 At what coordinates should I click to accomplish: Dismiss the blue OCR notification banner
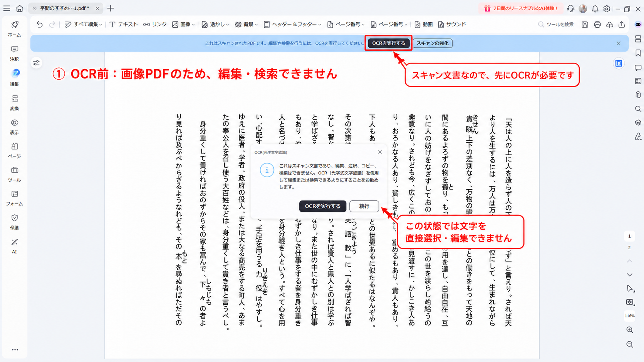click(x=619, y=43)
